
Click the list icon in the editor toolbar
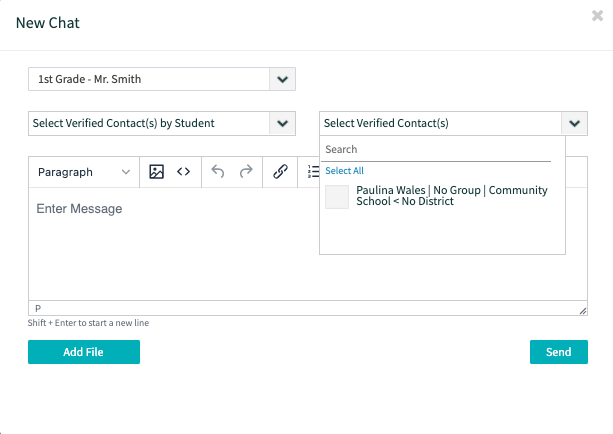[313, 172]
